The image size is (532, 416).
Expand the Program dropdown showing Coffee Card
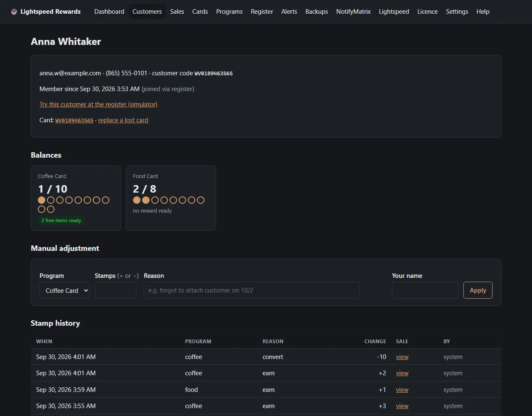[64, 290]
